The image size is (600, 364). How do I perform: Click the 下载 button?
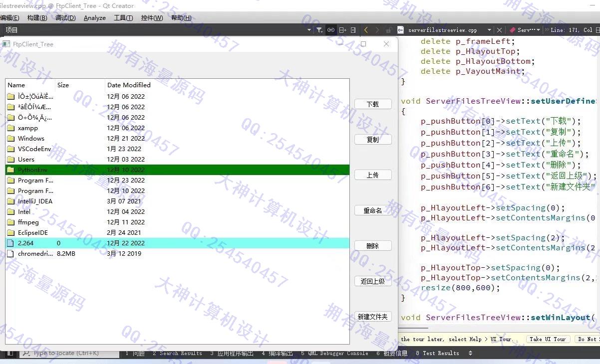pos(373,104)
